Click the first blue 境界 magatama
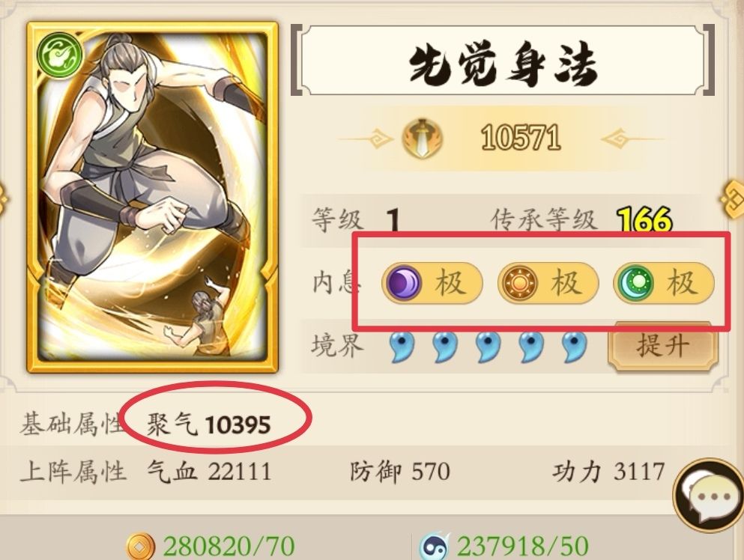The height and width of the screenshot is (560, 744). [402, 346]
